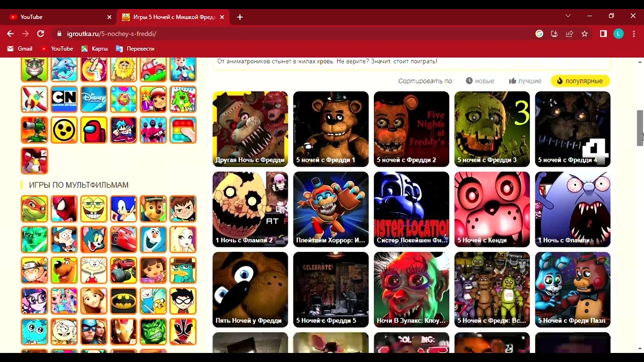Open Chrome's three-dot menu

point(633,34)
